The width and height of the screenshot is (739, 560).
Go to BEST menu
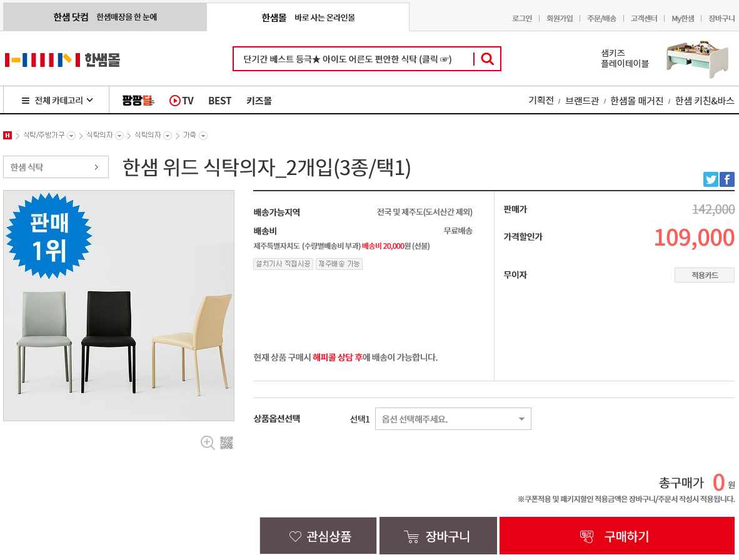click(219, 101)
